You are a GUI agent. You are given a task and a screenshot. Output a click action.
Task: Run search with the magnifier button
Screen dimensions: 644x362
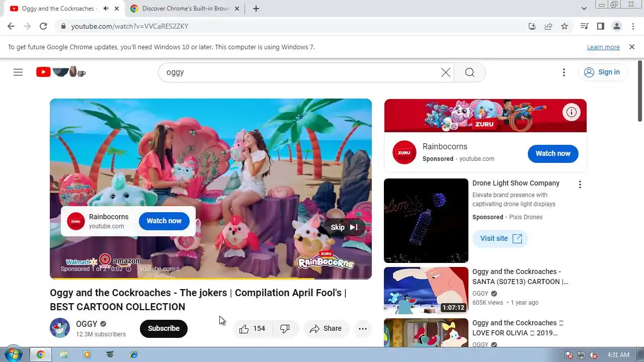[x=469, y=72]
